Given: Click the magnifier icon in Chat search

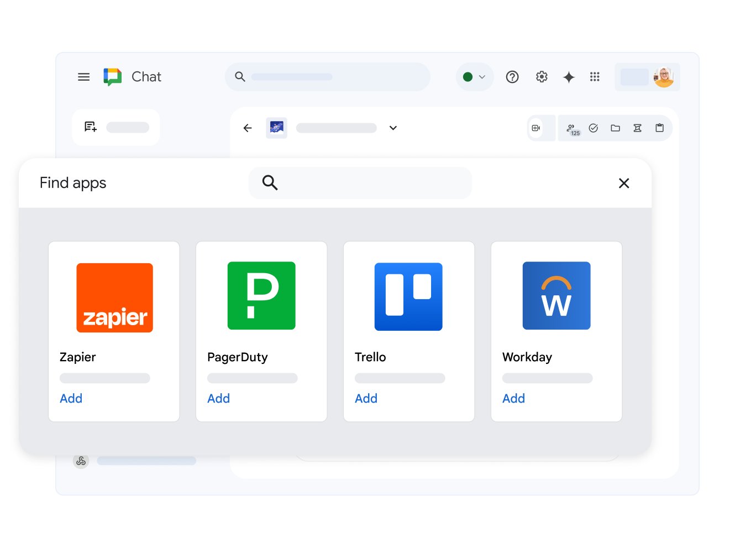Looking at the screenshot, I should click(x=240, y=77).
